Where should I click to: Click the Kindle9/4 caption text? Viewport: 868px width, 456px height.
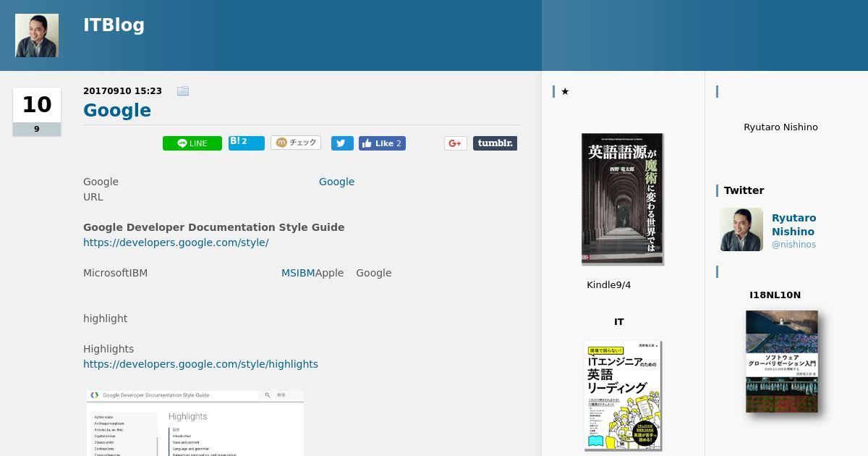[x=608, y=285]
